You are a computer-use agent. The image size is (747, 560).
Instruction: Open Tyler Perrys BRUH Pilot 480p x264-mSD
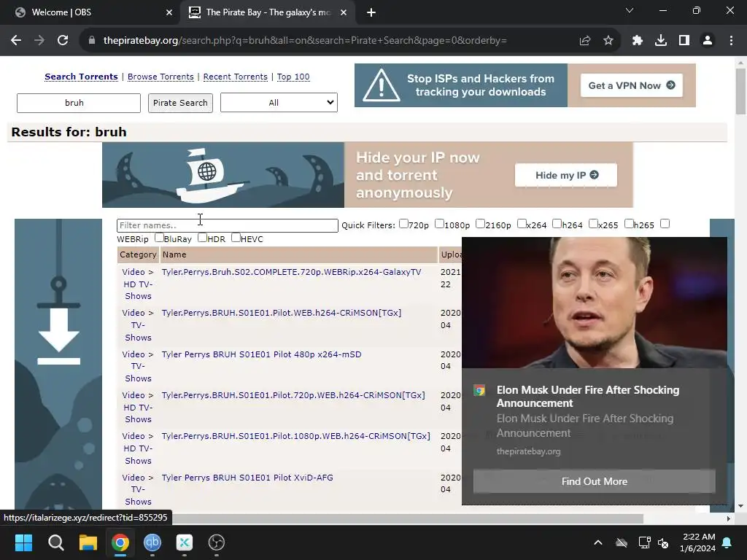click(261, 354)
